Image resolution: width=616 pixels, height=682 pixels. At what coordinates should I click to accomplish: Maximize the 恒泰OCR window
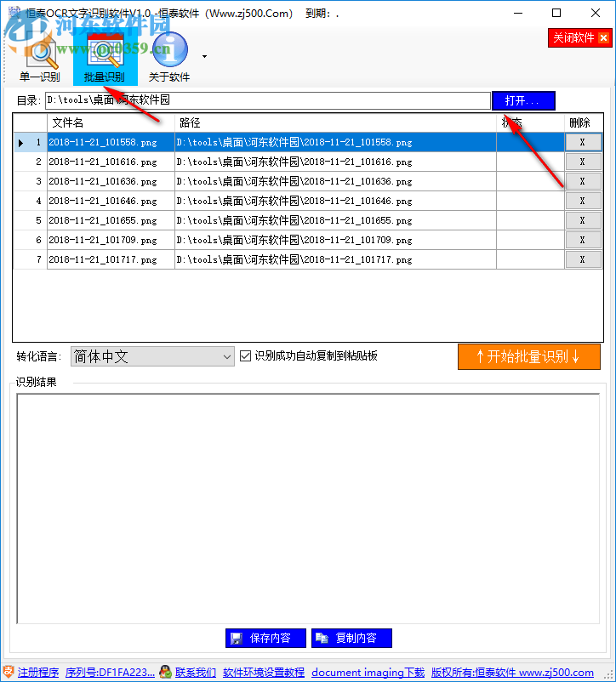(556, 13)
